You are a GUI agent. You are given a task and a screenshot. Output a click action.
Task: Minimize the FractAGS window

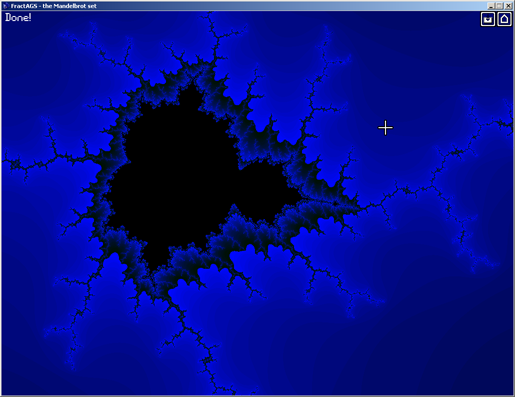click(491, 6)
